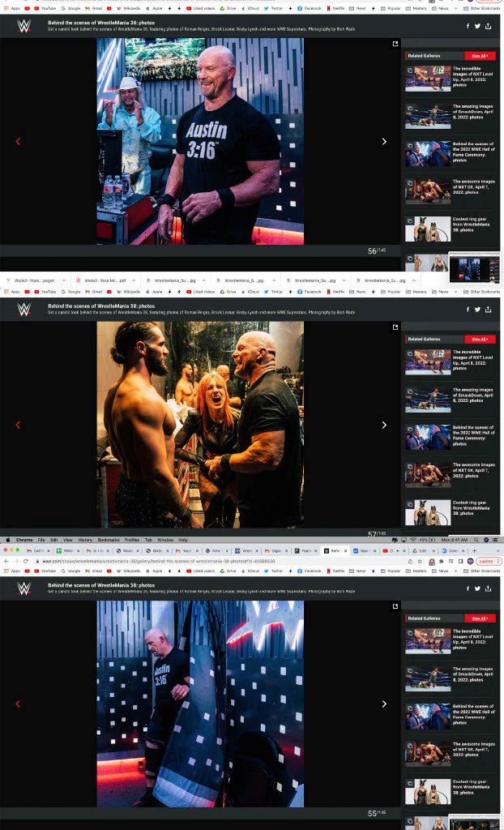
Task: Open NXT UK April 7 gallery beside 57/145 photo
Action: pyautogui.click(x=450, y=475)
